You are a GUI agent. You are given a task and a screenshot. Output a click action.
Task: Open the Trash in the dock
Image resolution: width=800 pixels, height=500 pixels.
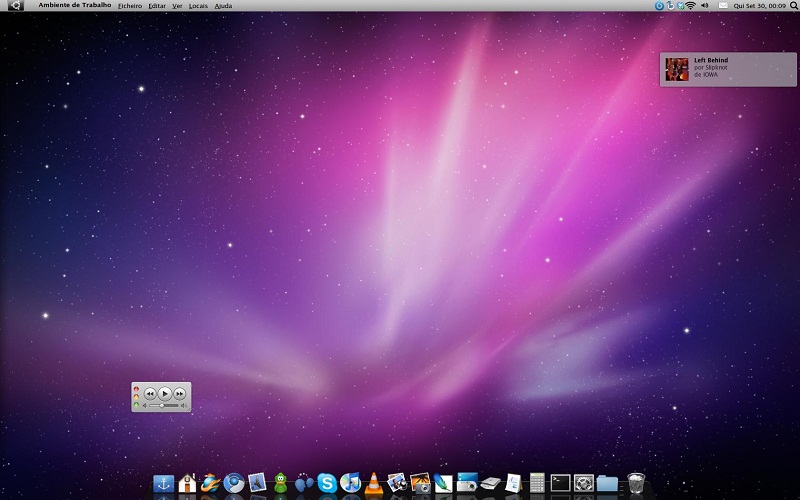coord(636,483)
